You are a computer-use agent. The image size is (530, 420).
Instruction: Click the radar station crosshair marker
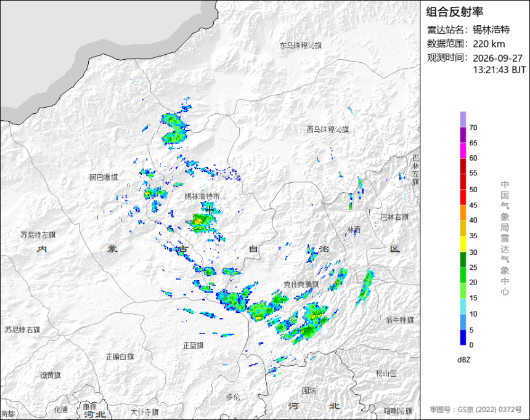point(210,210)
